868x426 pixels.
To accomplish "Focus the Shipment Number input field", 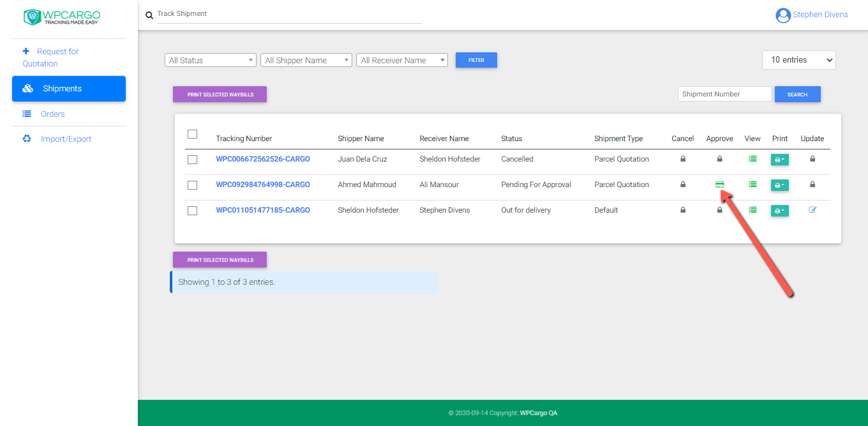I will (725, 94).
